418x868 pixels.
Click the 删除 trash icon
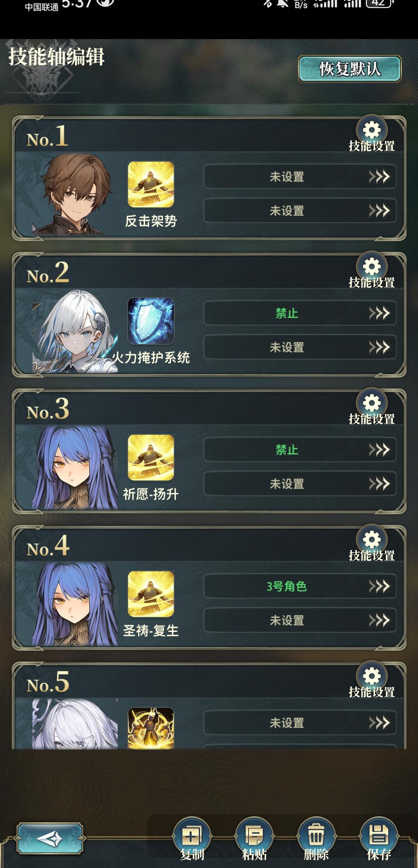pyautogui.click(x=316, y=836)
